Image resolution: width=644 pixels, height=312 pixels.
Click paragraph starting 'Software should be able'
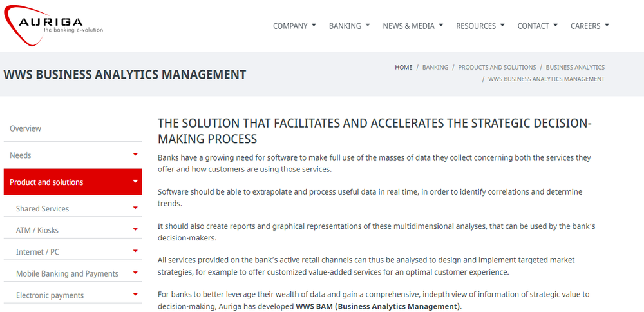pos(370,197)
